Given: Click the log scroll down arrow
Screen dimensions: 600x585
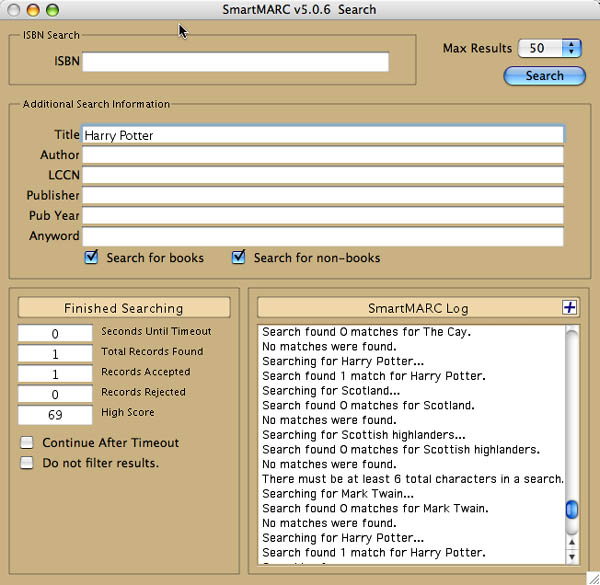Looking at the screenshot, I should (572, 557).
